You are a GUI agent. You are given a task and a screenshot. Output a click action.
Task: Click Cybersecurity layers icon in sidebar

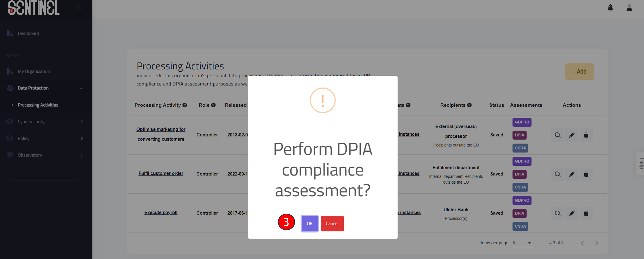(x=9, y=122)
